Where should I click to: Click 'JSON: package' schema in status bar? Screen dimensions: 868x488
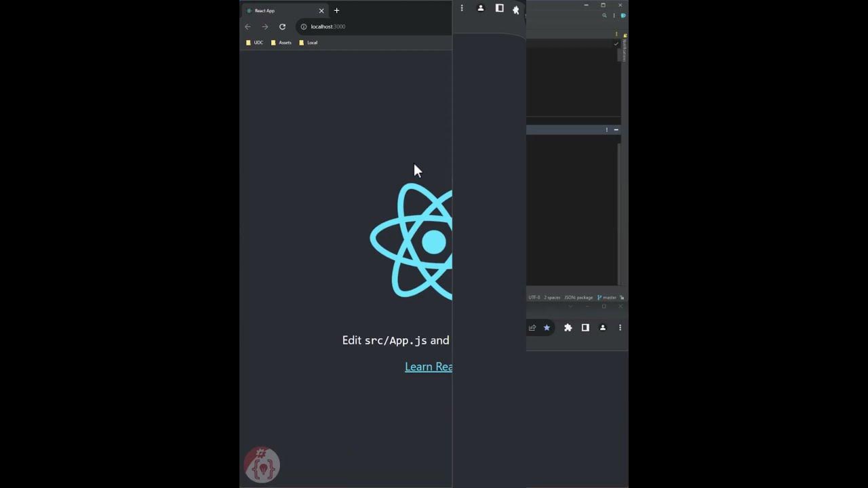click(x=578, y=298)
